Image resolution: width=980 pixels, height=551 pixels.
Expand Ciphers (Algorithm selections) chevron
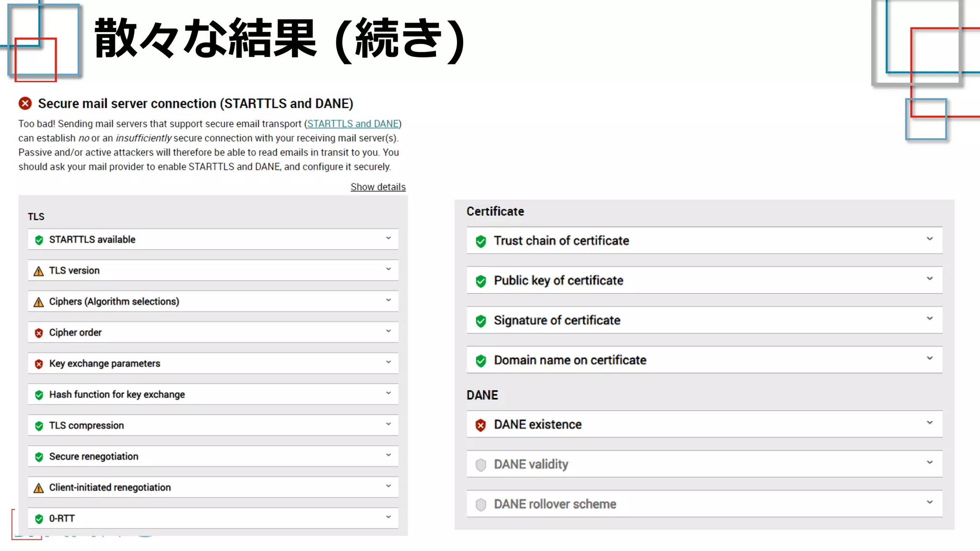(x=389, y=300)
